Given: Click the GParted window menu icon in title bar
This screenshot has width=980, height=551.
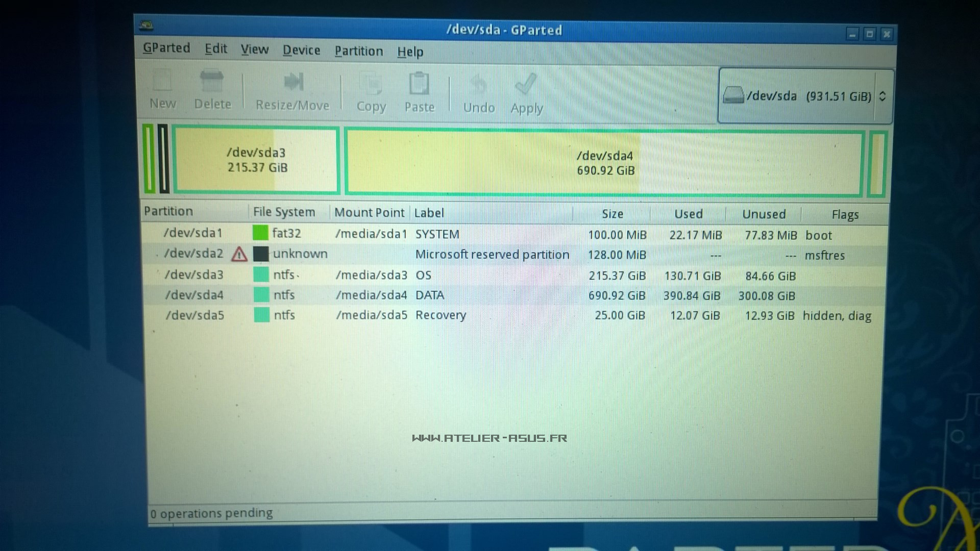Looking at the screenshot, I should [x=147, y=25].
